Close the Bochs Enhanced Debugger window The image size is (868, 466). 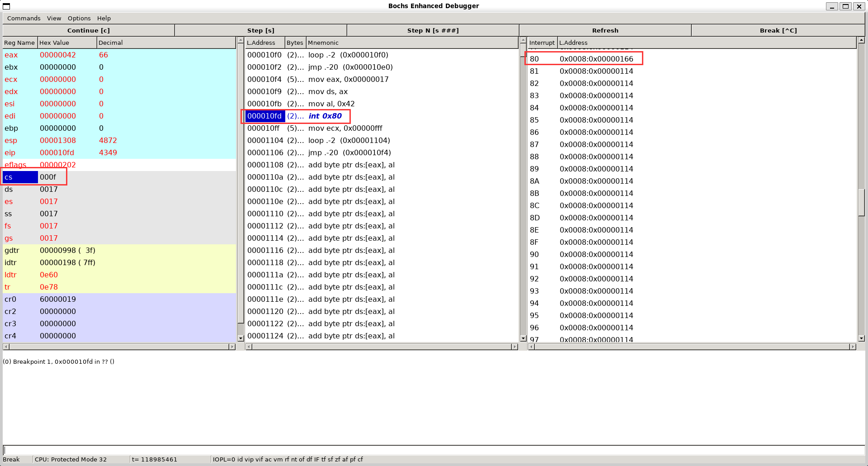(x=859, y=6)
